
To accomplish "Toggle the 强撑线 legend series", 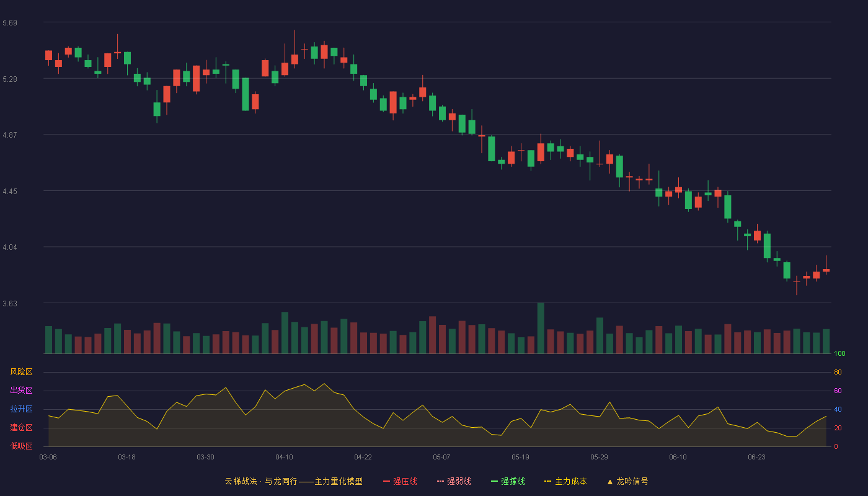I will (508, 481).
